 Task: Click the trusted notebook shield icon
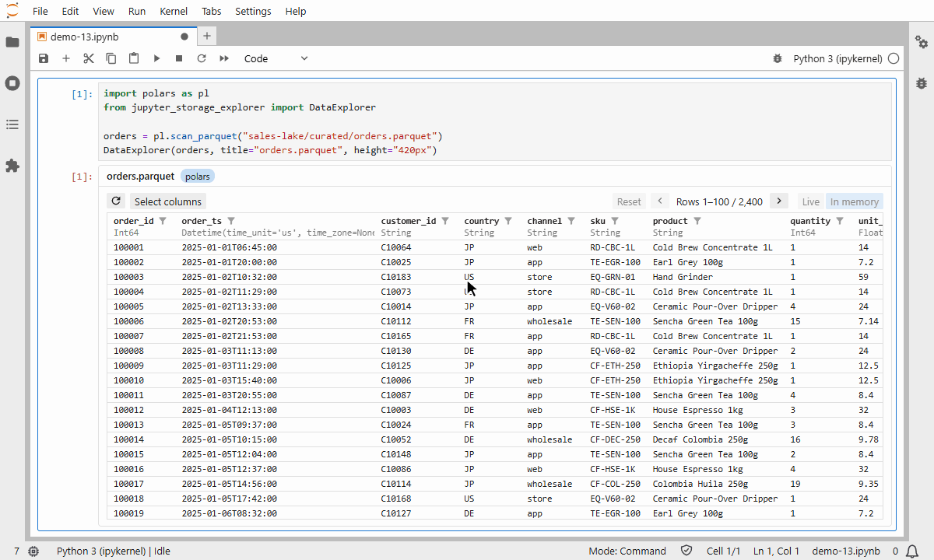coord(686,551)
